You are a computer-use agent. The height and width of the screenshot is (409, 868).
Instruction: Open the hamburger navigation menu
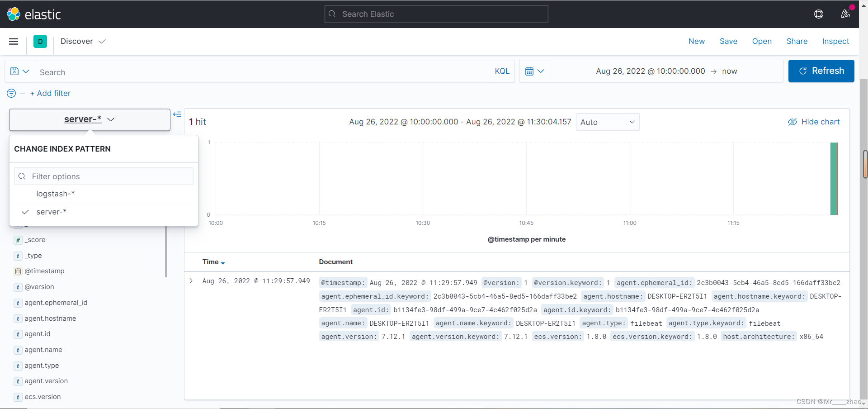pyautogui.click(x=14, y=42)
